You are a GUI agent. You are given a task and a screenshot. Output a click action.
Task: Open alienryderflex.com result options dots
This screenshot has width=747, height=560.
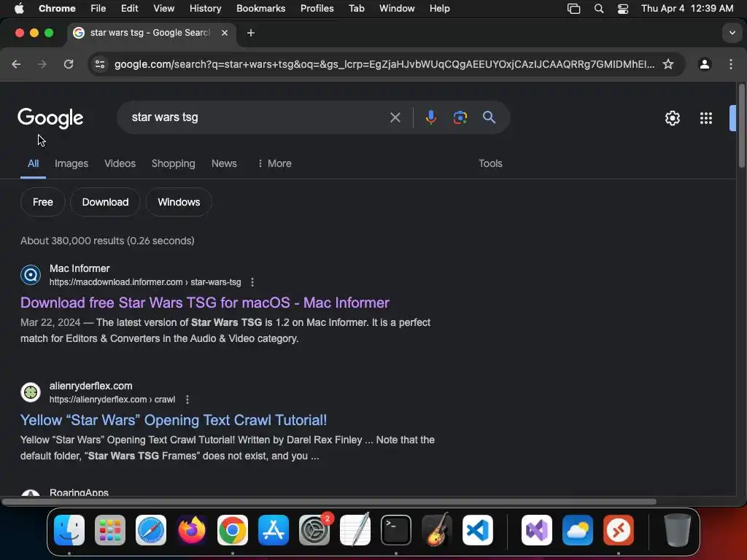pos(187,400)
